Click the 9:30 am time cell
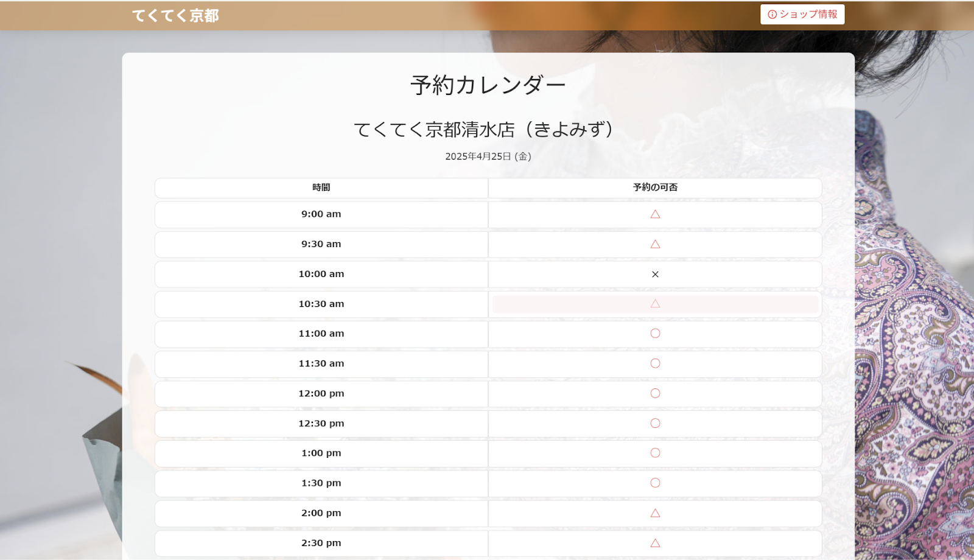 tap(321, 244)
